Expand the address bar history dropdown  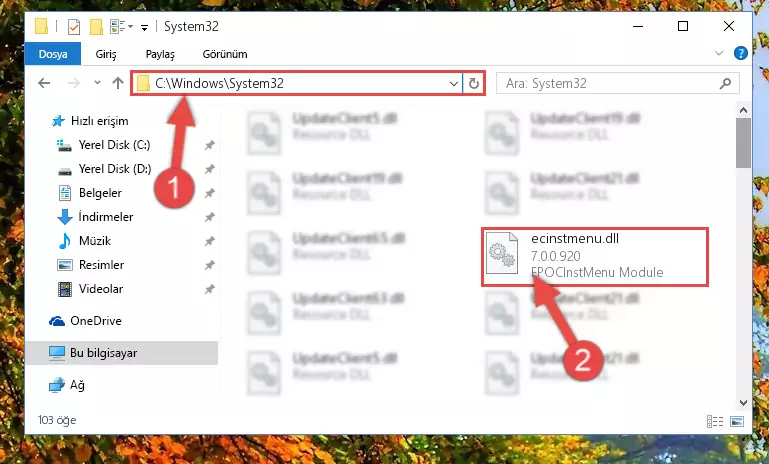pos(454,83)
